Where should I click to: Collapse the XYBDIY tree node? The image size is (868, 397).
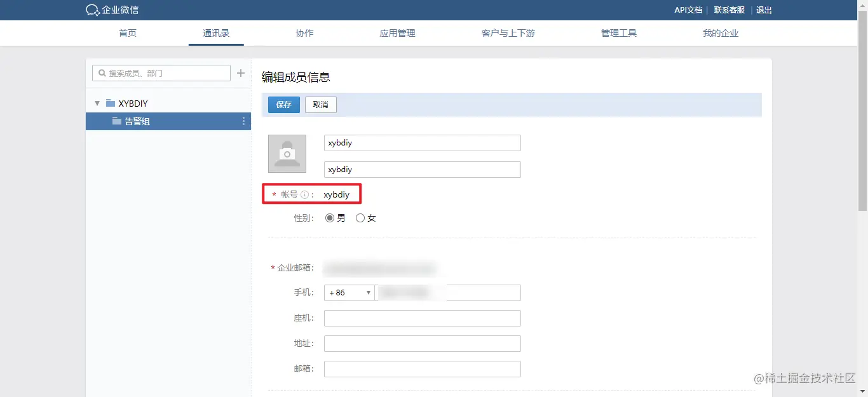point(97,103)
